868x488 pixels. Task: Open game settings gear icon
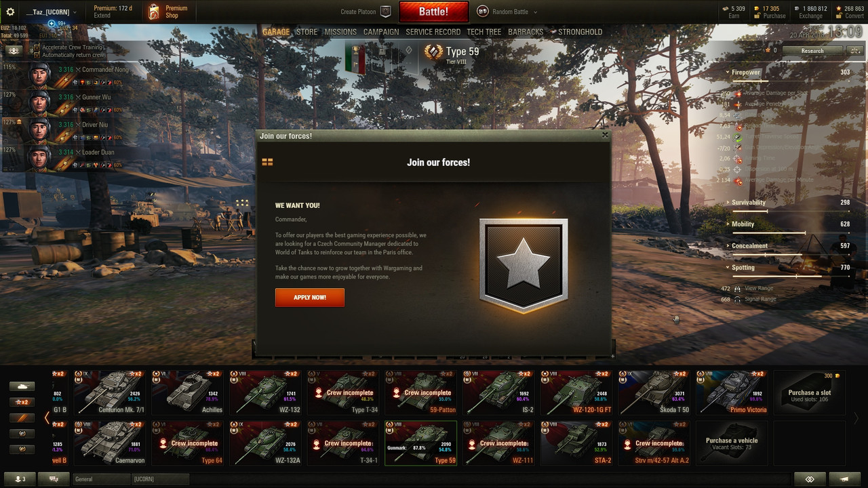coord(10,12)
